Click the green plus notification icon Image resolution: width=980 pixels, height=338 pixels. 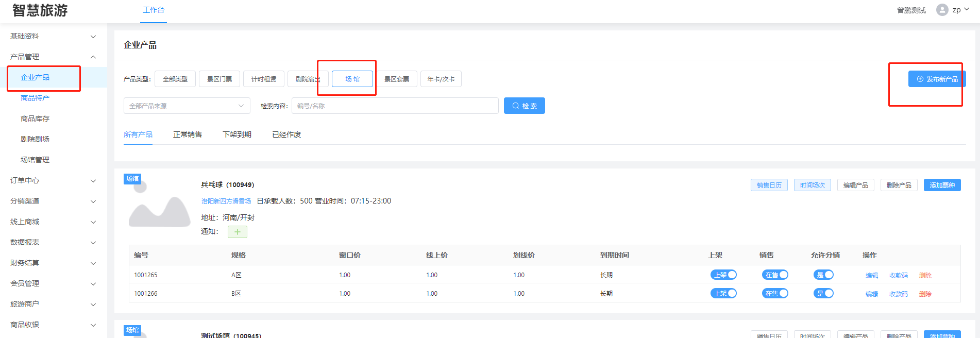pyautogui.click(x=237, y=232)
